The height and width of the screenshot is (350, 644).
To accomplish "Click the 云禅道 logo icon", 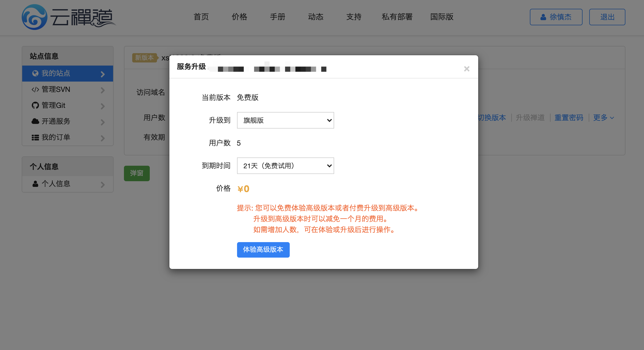I will [x=34, y=17].
